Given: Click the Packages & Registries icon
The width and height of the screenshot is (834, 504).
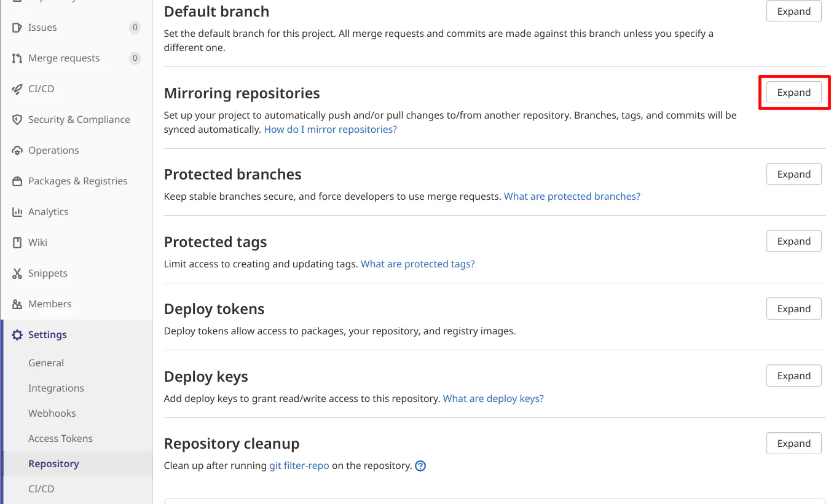Looking at the screenshot, I should (x=17, y=181).
